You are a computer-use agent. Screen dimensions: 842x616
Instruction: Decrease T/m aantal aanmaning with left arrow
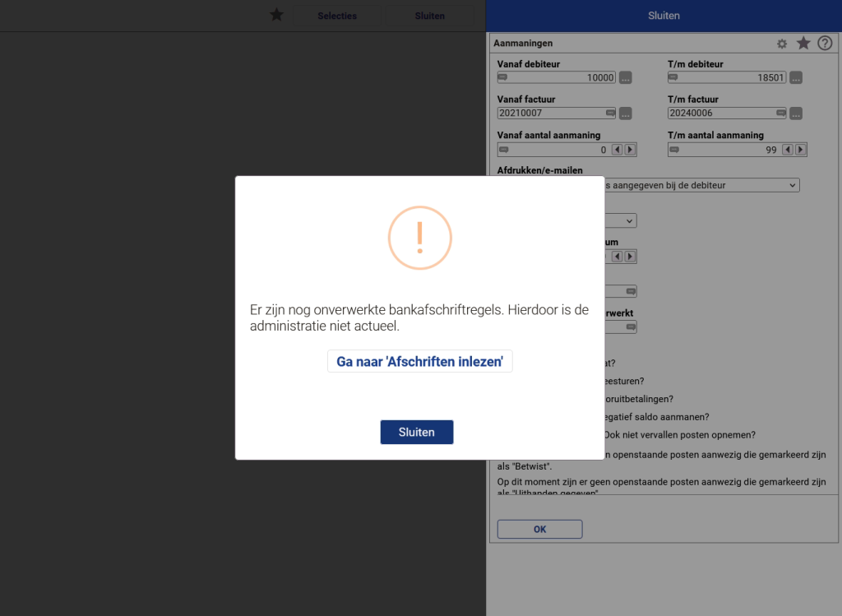[x=787, y=150]
